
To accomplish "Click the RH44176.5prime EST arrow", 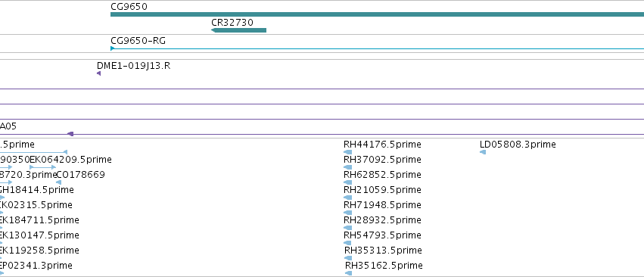I will point(348,152).
